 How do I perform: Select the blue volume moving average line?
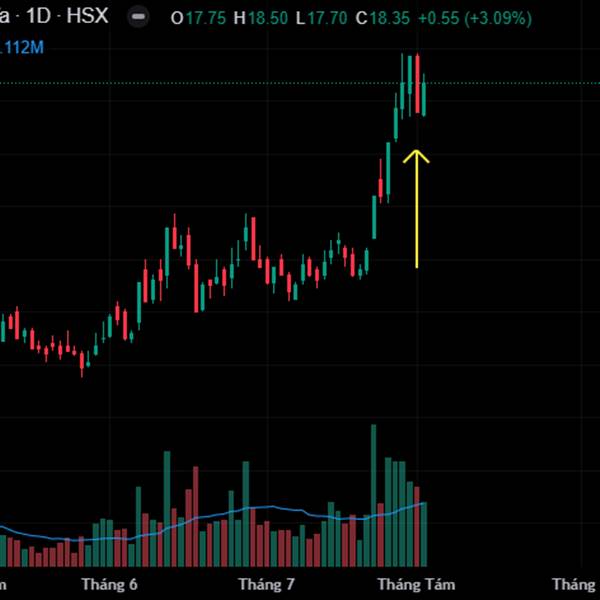214,515
